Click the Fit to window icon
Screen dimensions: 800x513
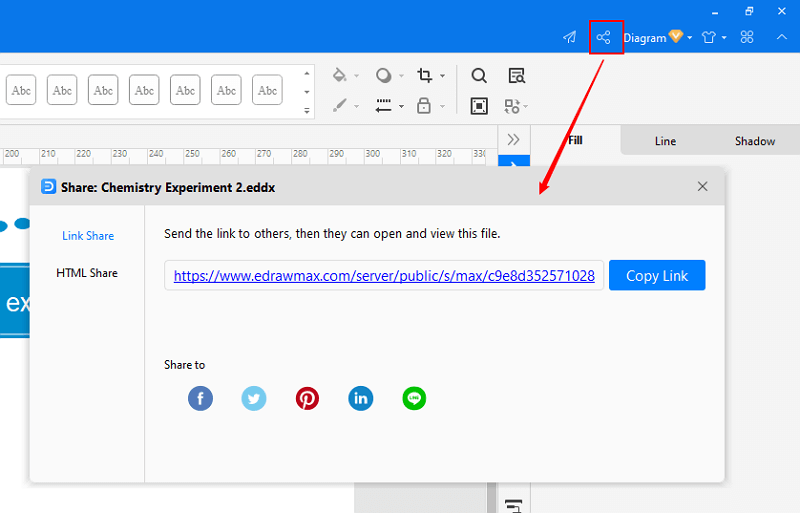click(479, 106)
